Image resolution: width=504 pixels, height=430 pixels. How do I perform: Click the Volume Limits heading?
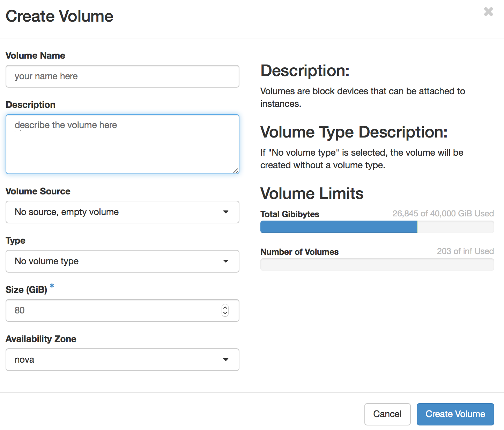(312, 193)
